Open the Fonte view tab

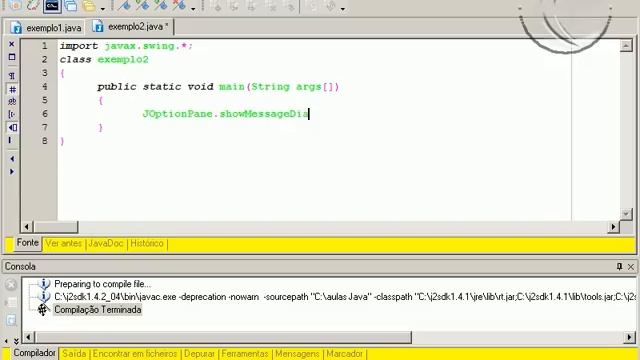pyautogui.click(x=27, y=242)
